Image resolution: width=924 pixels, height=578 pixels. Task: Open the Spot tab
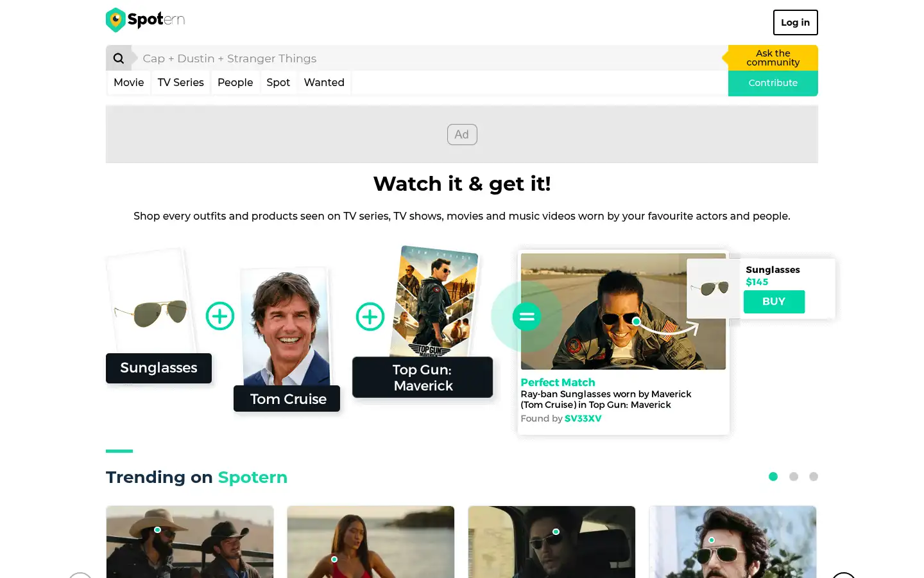coord(278,82)
